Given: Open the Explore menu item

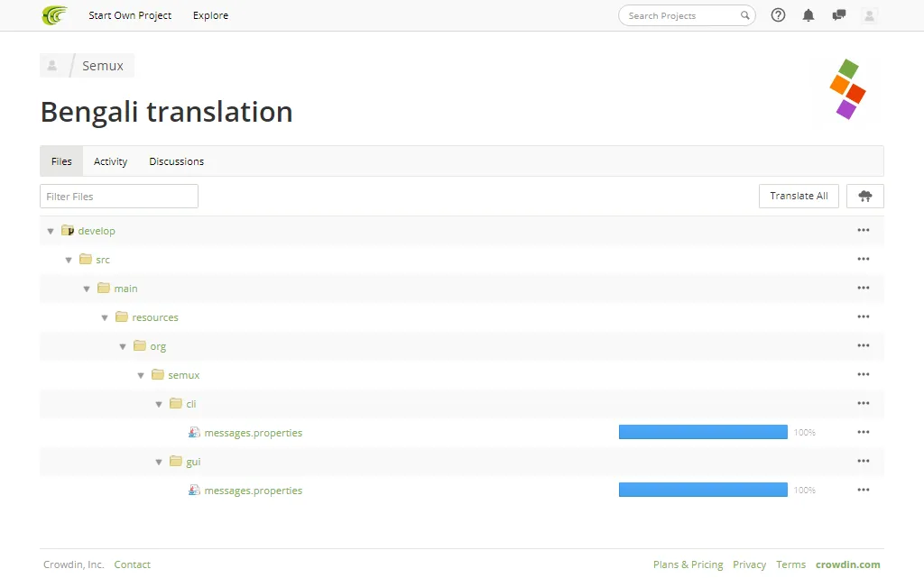Looking at the screenshot, I should point(210,15).
